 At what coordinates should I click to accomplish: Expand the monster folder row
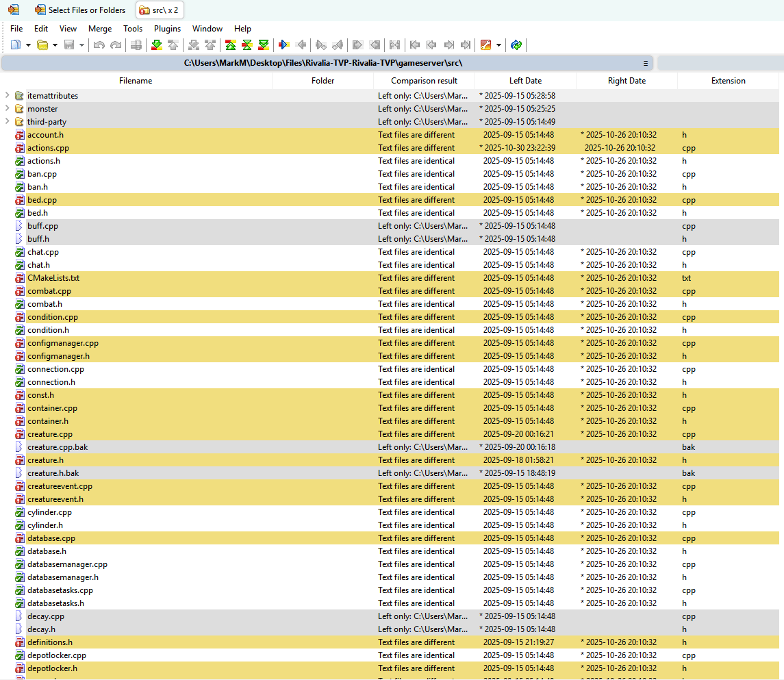[7, 108]
